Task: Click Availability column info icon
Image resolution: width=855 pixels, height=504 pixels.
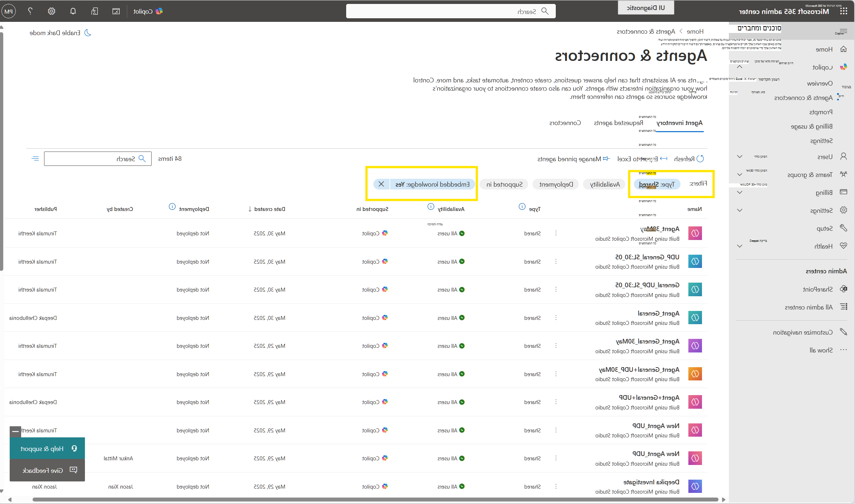Action: point(431,207)
